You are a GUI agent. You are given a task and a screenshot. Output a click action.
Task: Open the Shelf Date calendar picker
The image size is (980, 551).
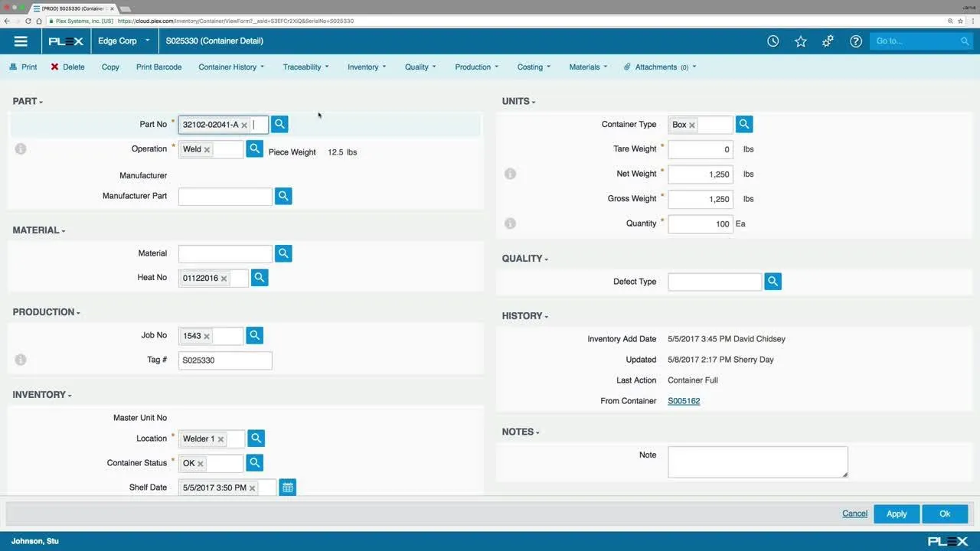click(x=287, y=487)
